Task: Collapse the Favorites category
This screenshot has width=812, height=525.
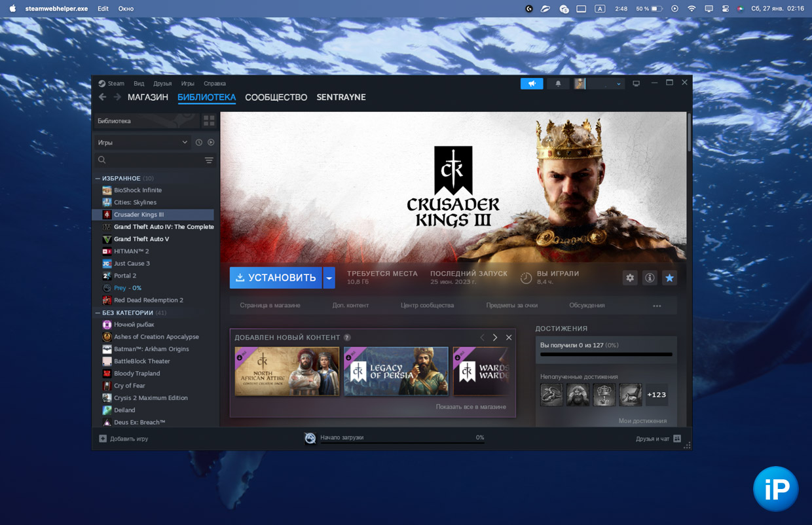Action: click(x=98, y=178)
